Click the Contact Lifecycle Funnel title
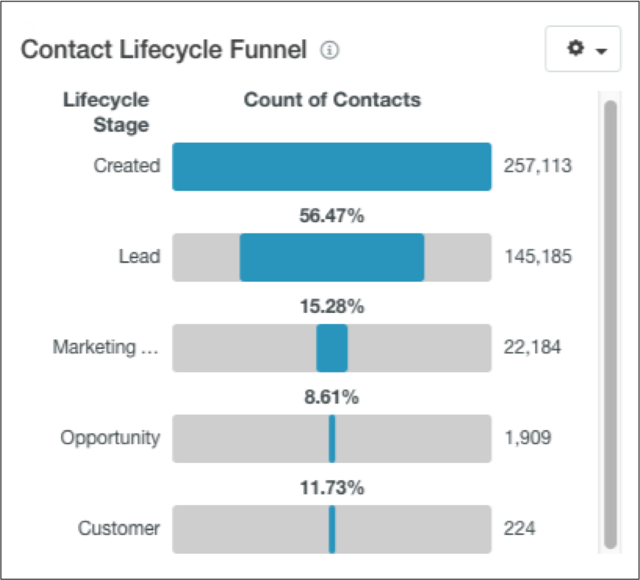This screenshot has height=580, width=640. (163, 50)
